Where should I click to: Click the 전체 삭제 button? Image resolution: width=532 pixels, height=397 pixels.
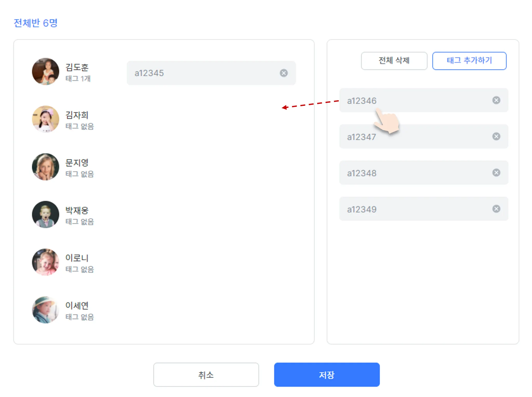(394, 61)
